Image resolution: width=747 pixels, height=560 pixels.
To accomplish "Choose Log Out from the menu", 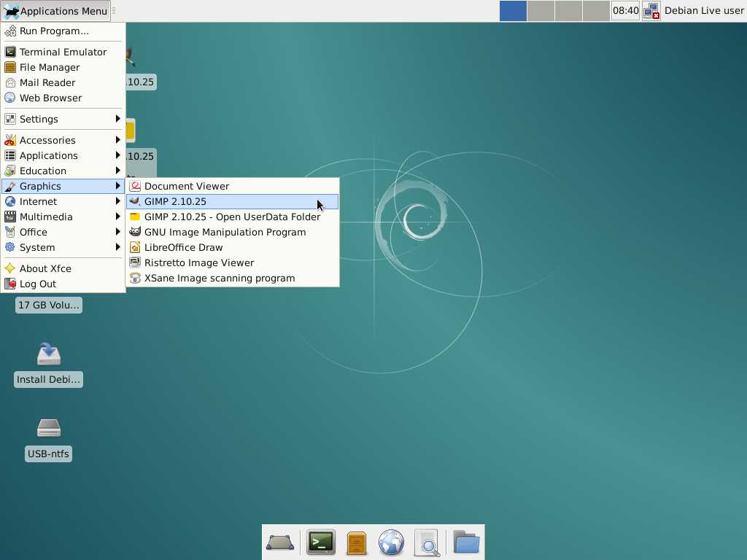I will click(x=38, y=284).
